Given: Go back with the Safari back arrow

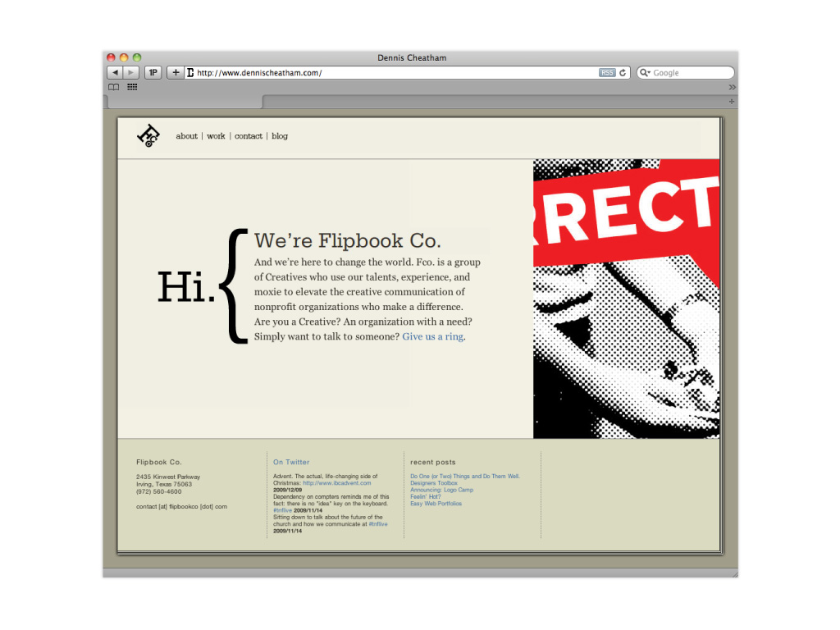Looking at the screenshot, I should point(115,72).
